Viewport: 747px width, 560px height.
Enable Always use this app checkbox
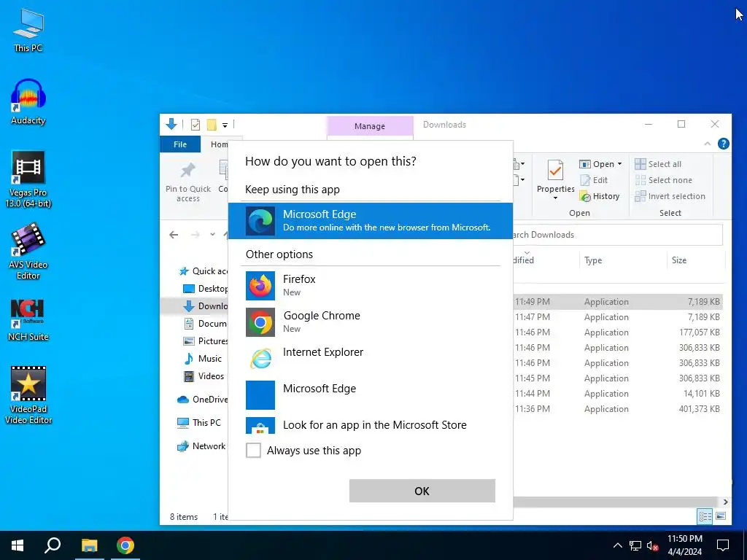[x=253, y=450]
